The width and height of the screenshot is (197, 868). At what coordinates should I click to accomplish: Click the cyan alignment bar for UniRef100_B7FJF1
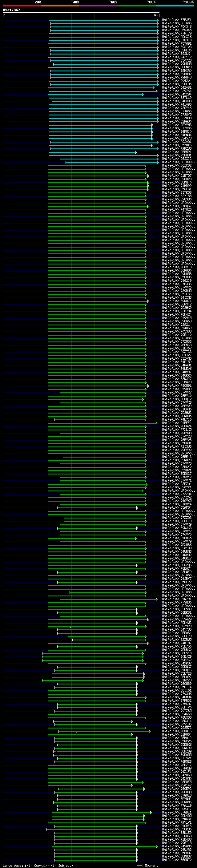[x=104, y=20]
